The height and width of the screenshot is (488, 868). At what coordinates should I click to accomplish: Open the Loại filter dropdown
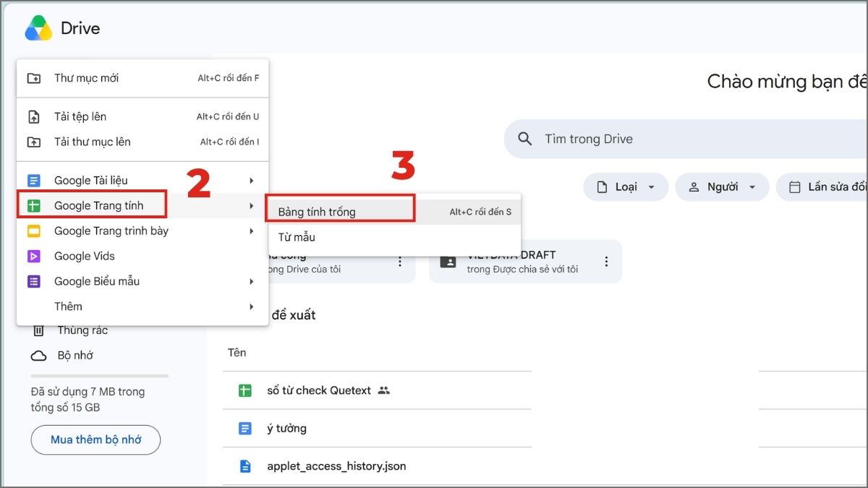[x=626, y=187]
